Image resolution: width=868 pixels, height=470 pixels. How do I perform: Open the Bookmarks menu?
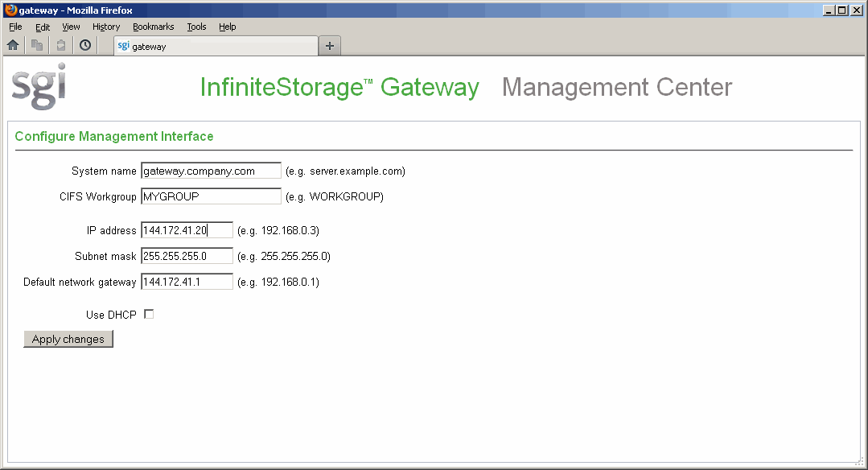(x=154, y=27)
